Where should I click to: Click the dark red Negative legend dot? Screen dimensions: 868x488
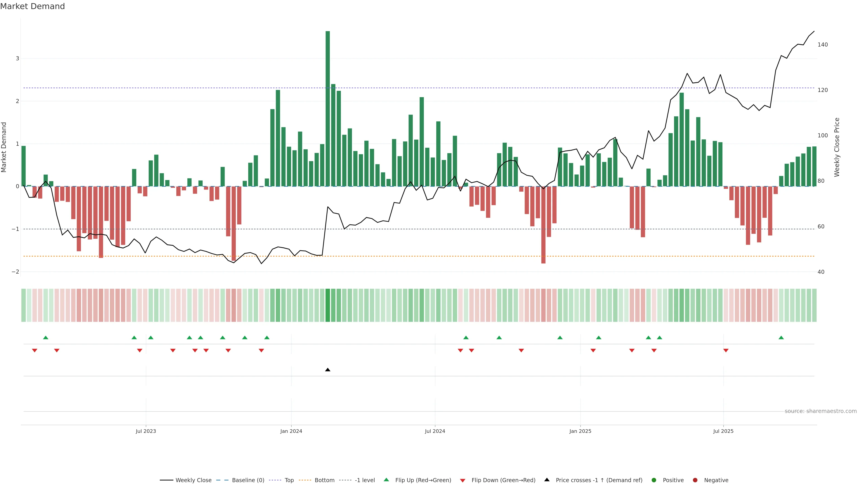coord(695,480)
